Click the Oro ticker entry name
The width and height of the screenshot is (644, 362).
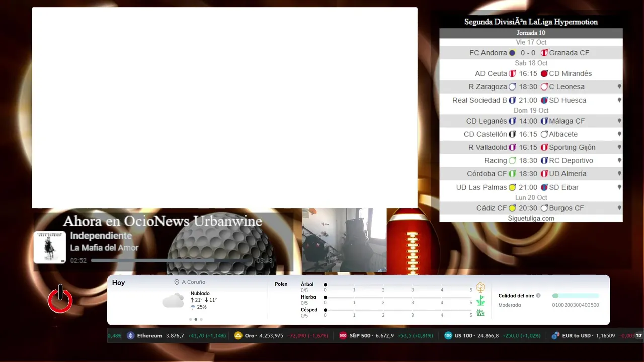250,336
